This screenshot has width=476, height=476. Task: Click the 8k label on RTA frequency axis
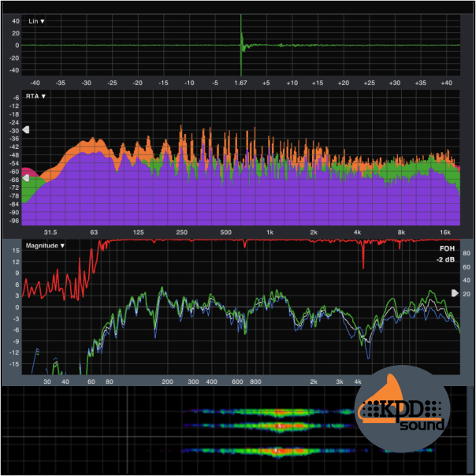tap(401, 232)
